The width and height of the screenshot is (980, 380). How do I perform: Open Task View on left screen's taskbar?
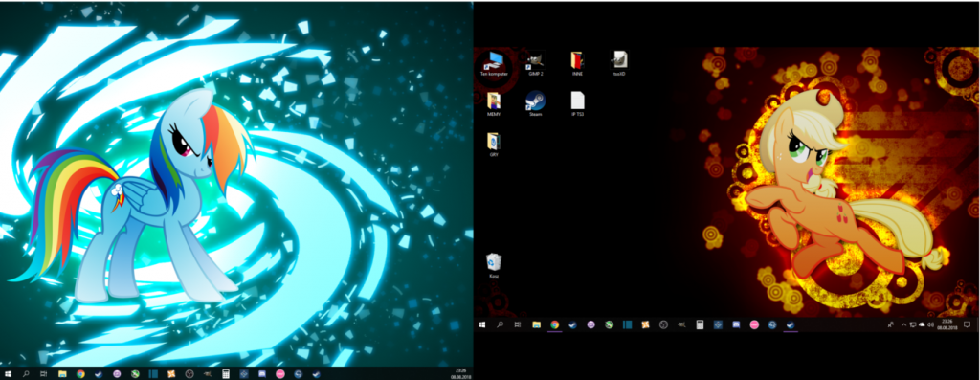44,373
